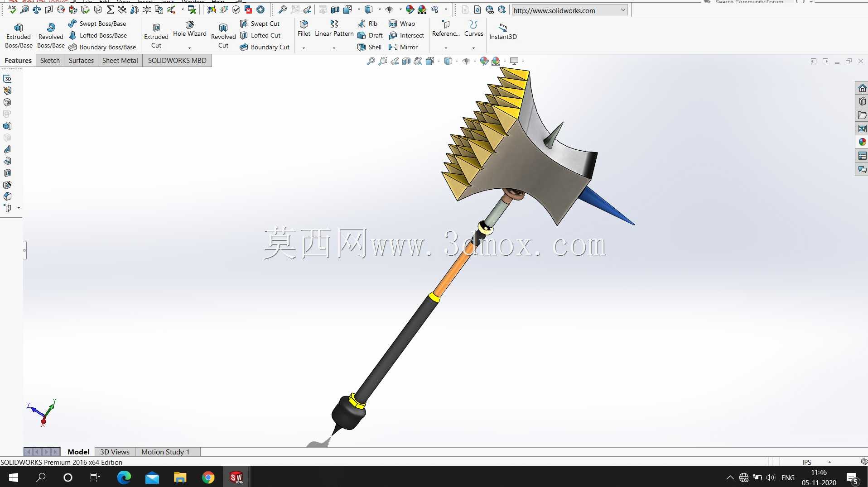Open the File Explorer folder tab in task pane
This screenshot has width=868, height=487.
pyautogui.click(x=862, y=115)
